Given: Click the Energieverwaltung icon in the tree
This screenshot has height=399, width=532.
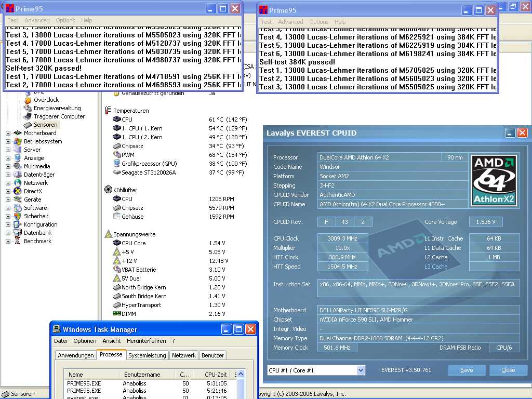Looking at the screenshot, I should (x=28, y=108).
